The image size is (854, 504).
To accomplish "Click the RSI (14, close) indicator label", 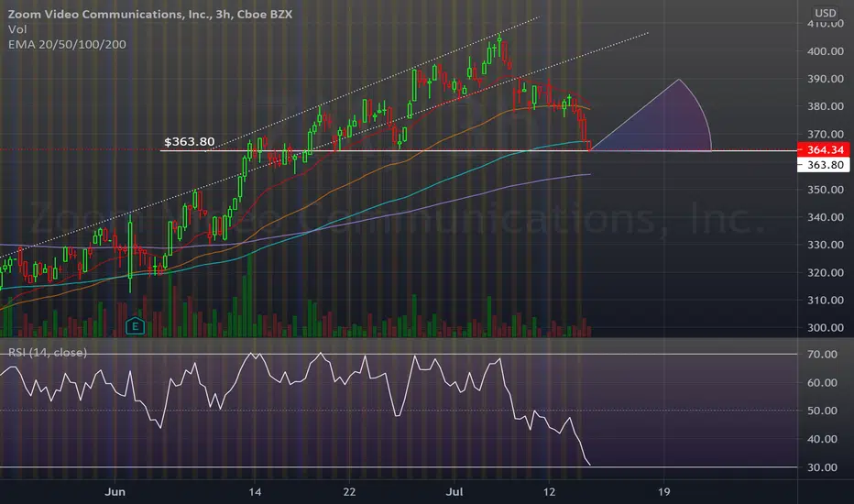I will (x=48, y=353).
